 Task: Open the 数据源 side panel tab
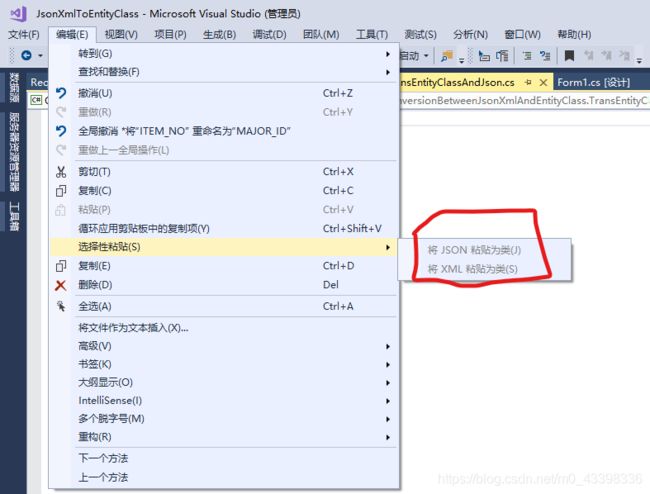click(x=14, y=87)
